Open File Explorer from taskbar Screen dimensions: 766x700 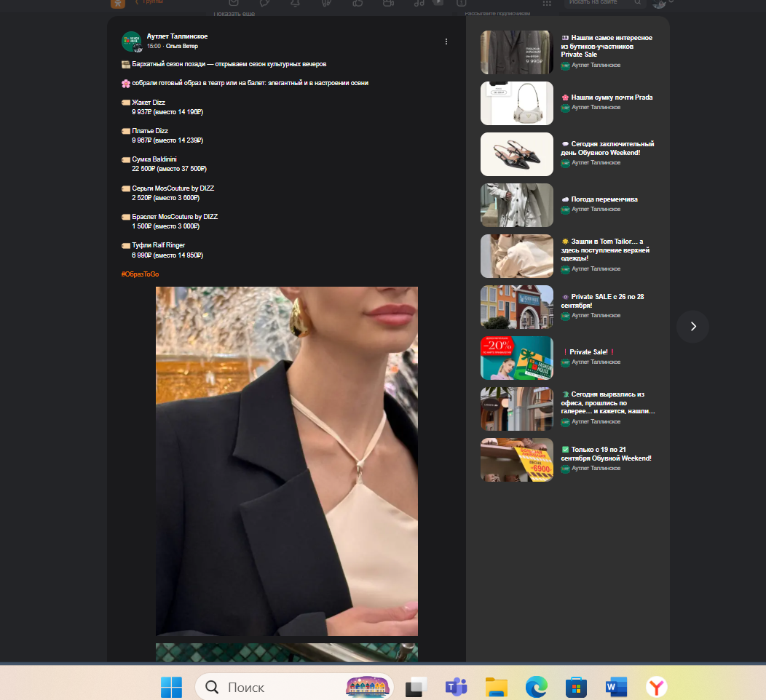[497, 688]
